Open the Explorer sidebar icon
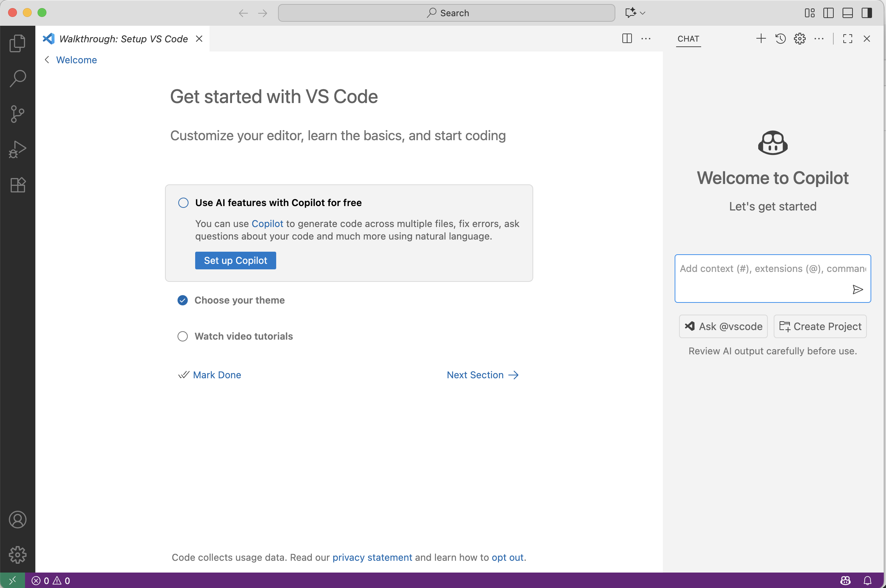886x588 pixels. (x=17, y=43)
